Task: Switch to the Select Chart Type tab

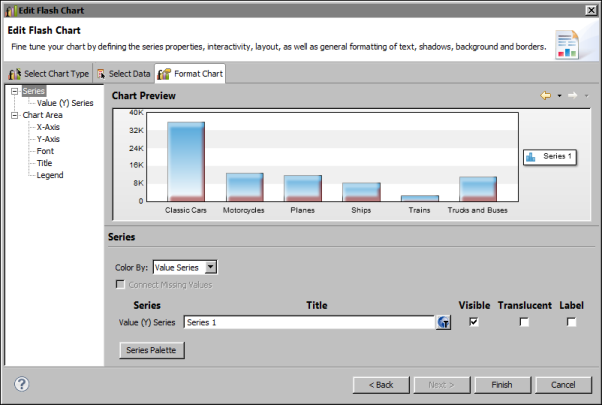Action: 48,74
